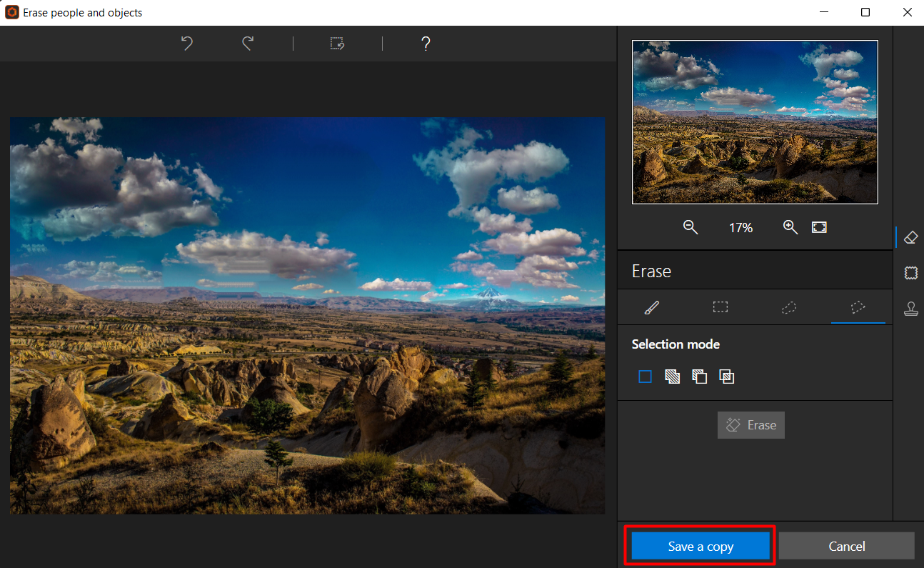The width and height of the screenshot is (924, 568).
Task: Select the rectangular selection tab
Action: pyautogui.click(x=720, y=307)
